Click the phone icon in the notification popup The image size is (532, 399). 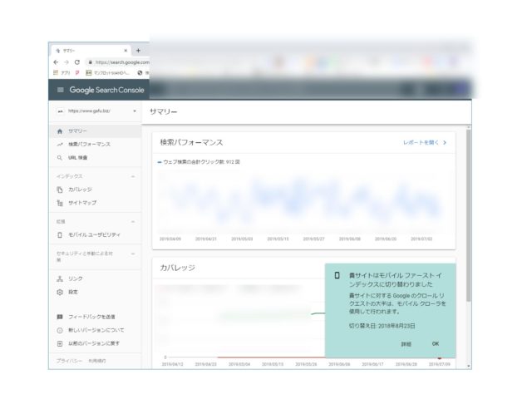[337, 275]
